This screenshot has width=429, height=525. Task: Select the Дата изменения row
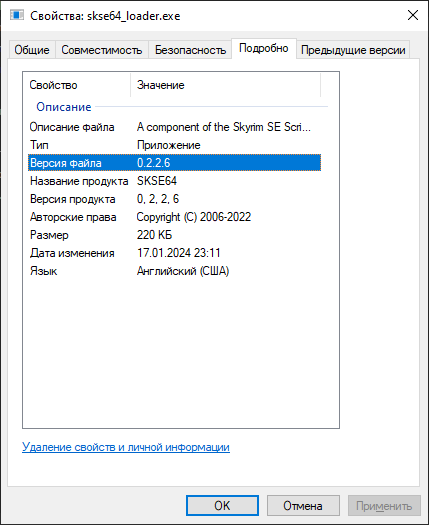pyautogui.click(x=174, y=253)
